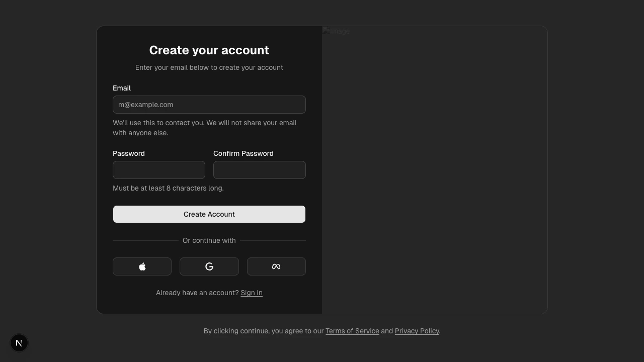Pick the Meta infinity symbol button
This screenshot has height=362, width=644.
pos(276,266)
